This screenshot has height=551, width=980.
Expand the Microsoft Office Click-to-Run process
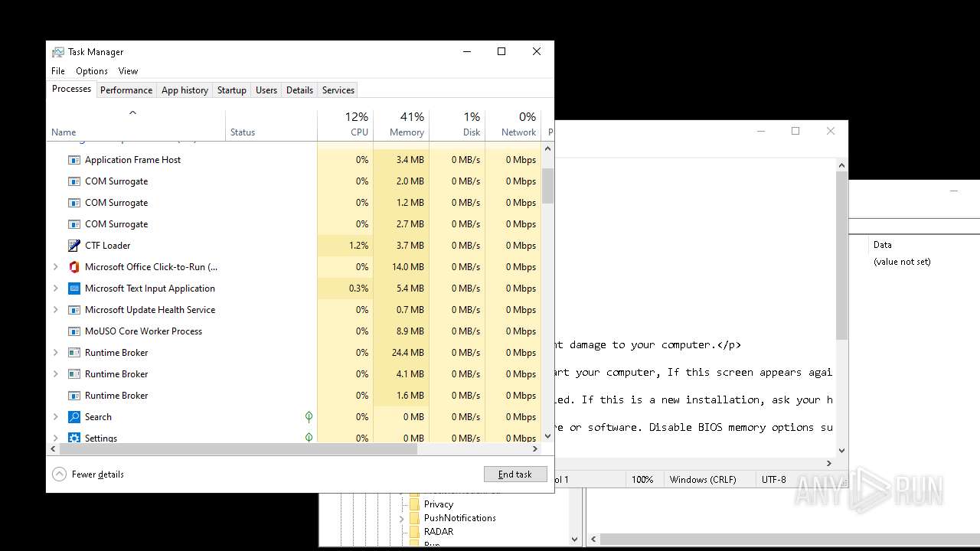point(55,267)
